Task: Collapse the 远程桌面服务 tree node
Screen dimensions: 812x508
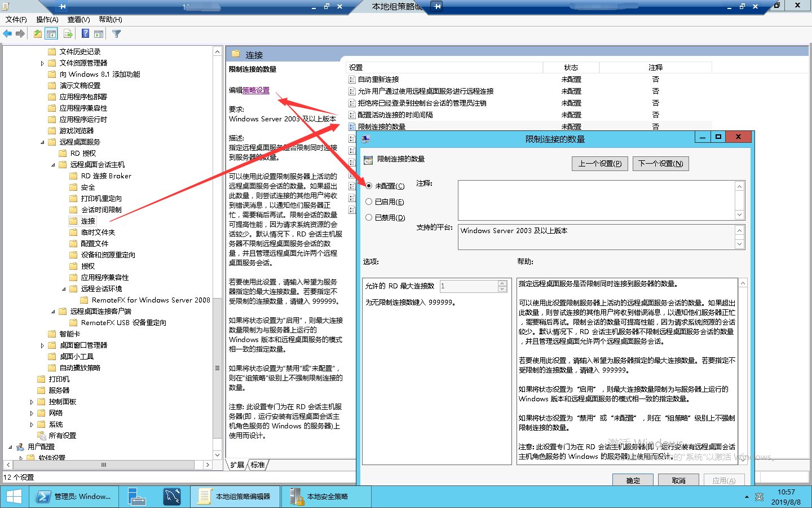Action: 42,142
